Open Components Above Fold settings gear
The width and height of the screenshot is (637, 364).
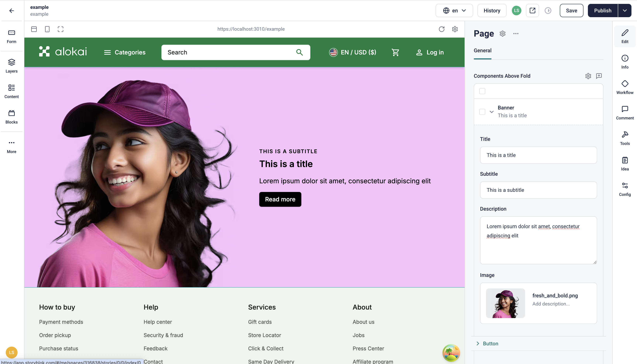(x=588, y=76)
